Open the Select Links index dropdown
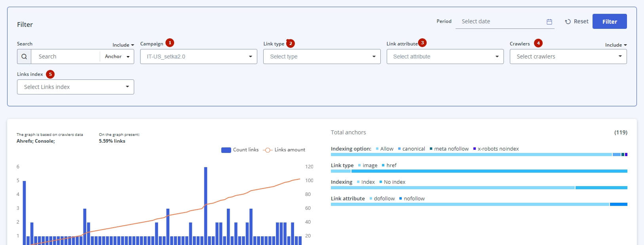Viewport: 644px width, 245px height. 76,87
